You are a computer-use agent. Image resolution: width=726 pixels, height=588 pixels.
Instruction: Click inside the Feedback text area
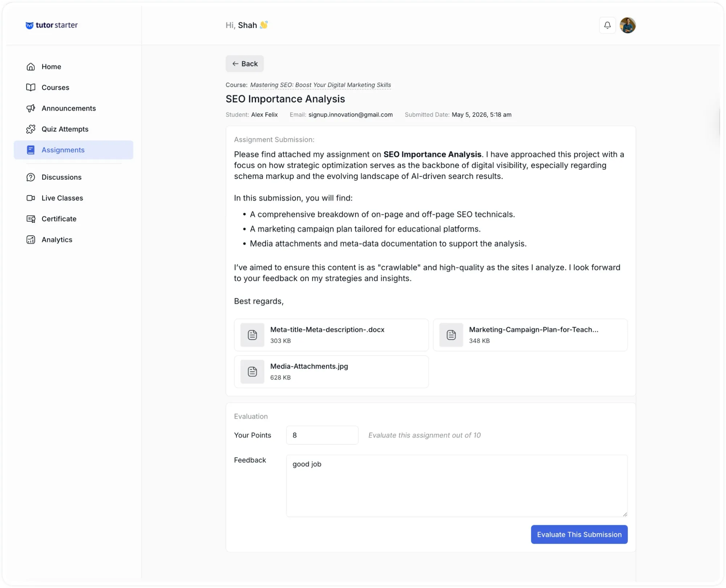(457, 486)
